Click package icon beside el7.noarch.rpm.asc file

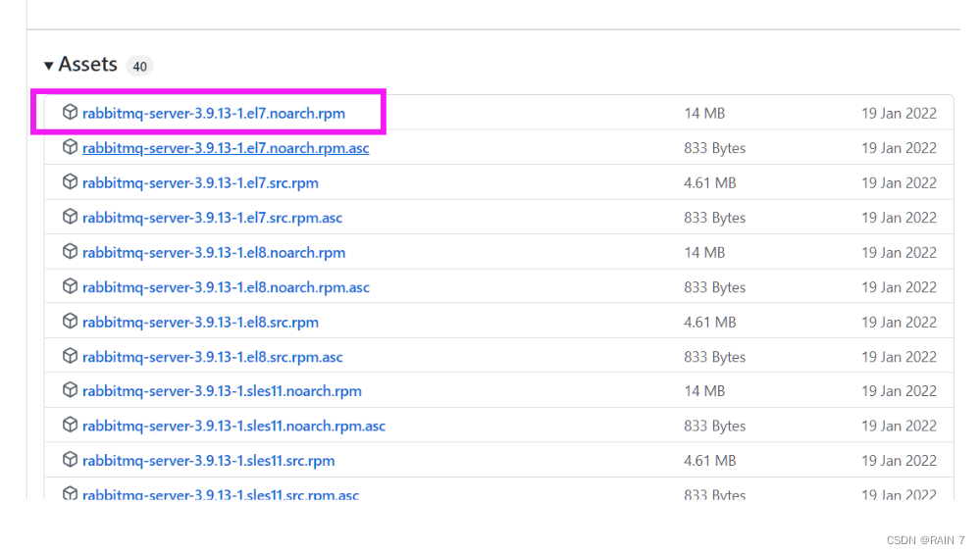(70, 147)
